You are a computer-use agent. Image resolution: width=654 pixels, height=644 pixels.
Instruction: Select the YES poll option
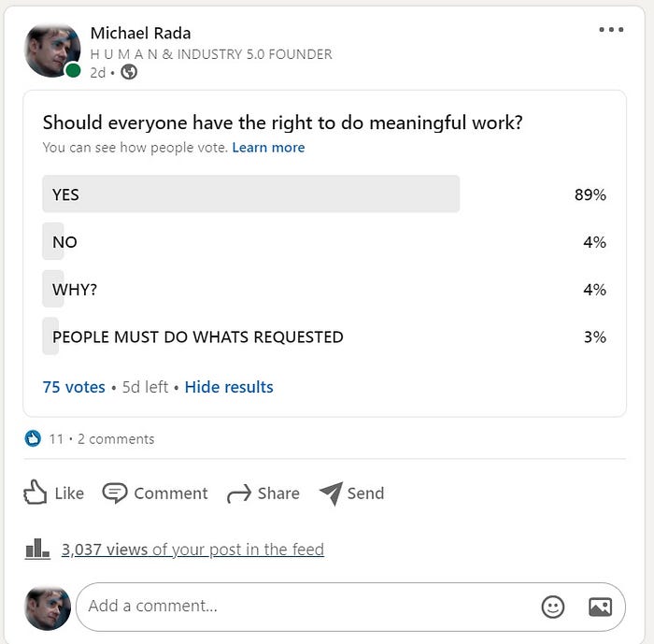click(324, 194)
